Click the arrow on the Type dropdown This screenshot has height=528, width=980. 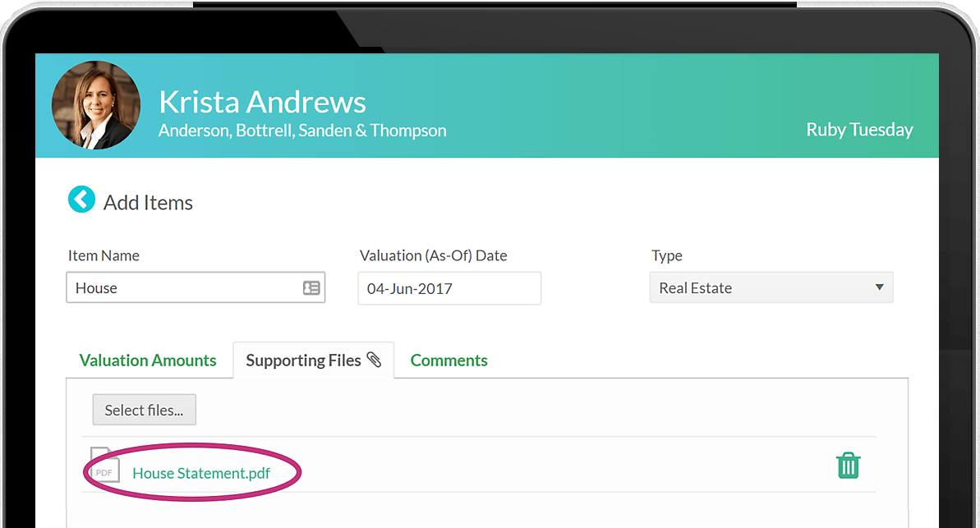(879, 288)
